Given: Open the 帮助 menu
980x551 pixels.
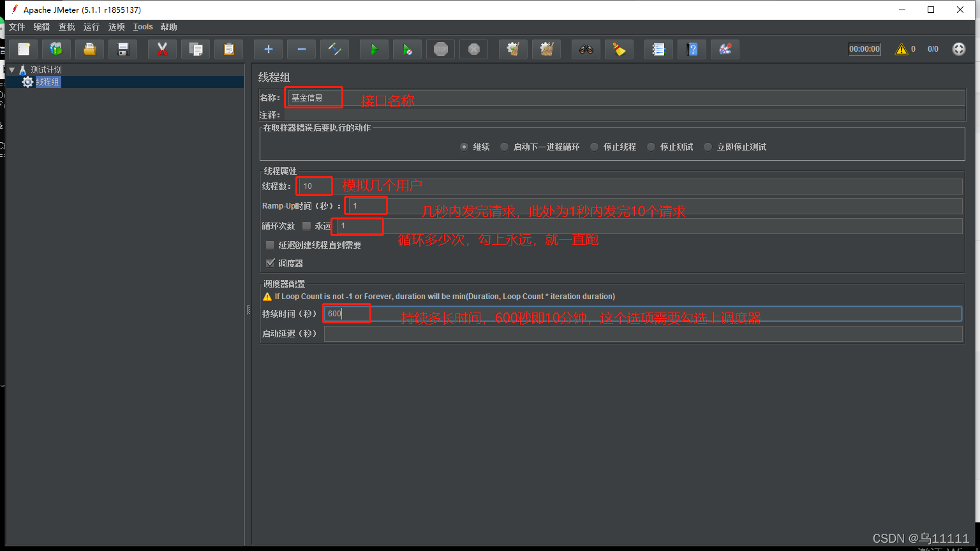Looking at the screenshot, I should click(168, 27).
